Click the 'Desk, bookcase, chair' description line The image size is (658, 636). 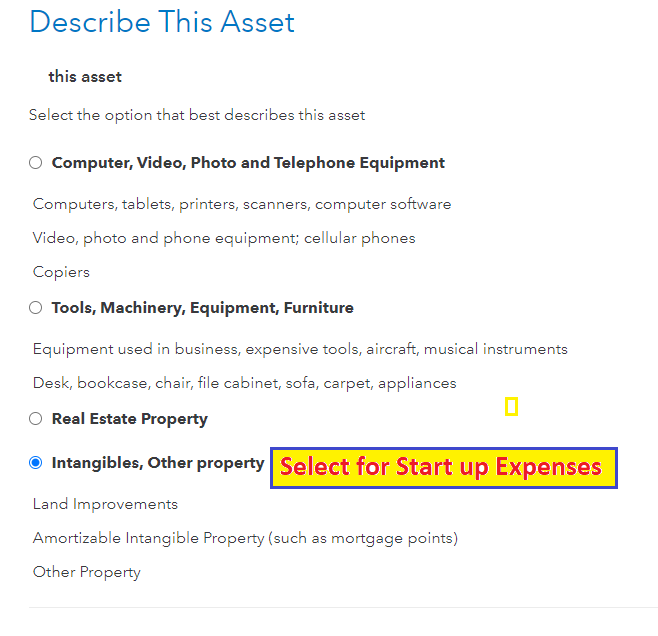pyautogui.click(x=244, y=383)
